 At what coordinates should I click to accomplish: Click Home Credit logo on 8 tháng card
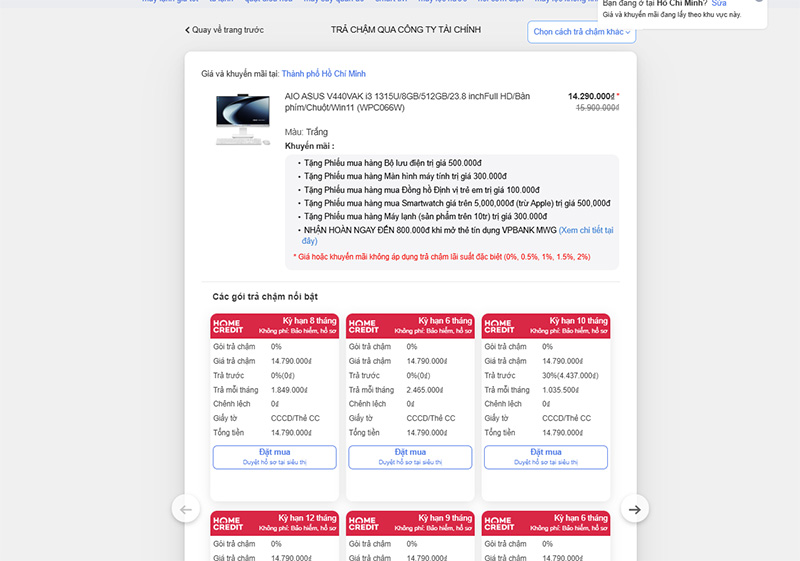[x=228, y=326]
